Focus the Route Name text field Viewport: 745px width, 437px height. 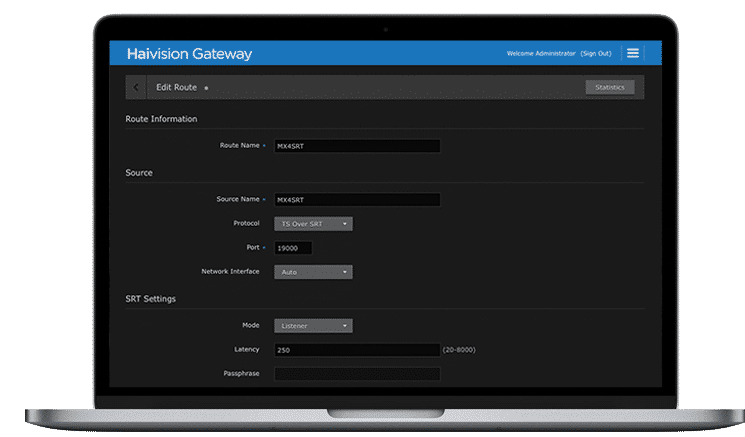pos(357,146)
